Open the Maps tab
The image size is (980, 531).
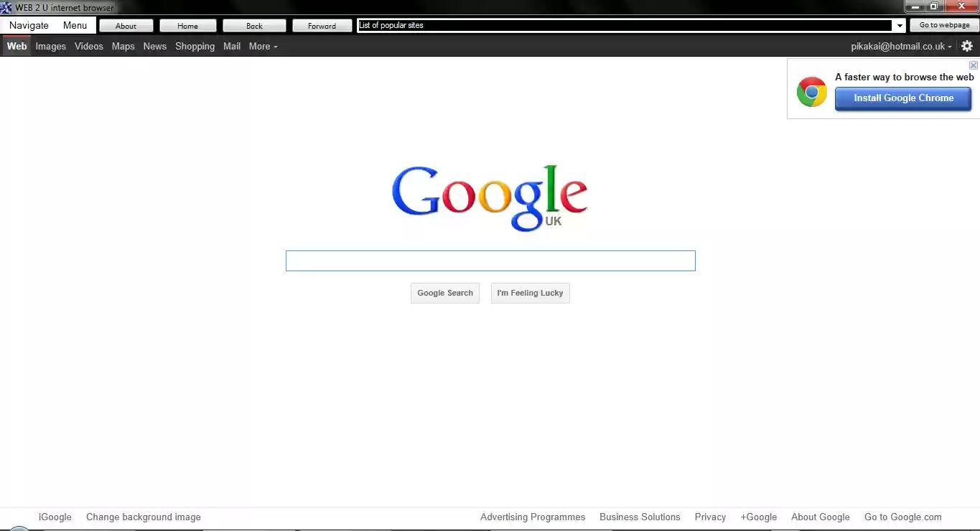[123, 46]
